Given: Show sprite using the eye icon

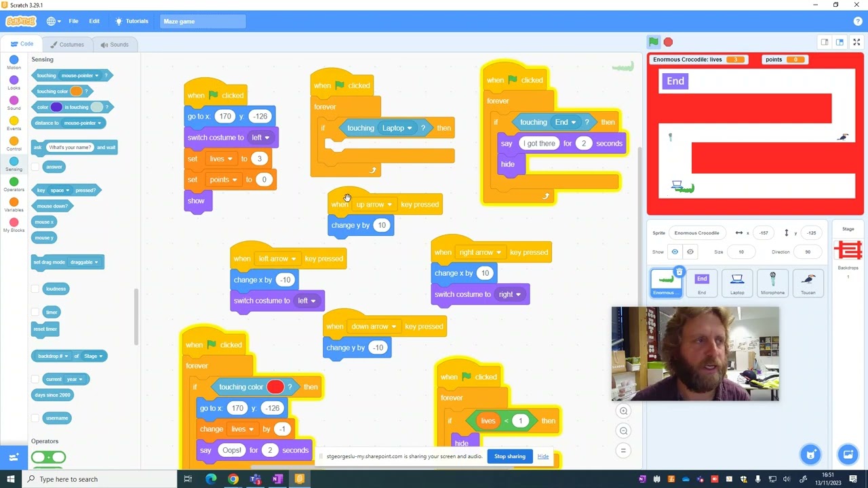Looking at the screenshot, I should (675, 251).
